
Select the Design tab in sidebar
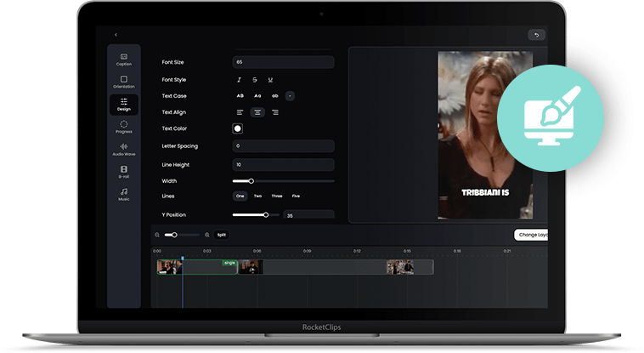point(124,105)
